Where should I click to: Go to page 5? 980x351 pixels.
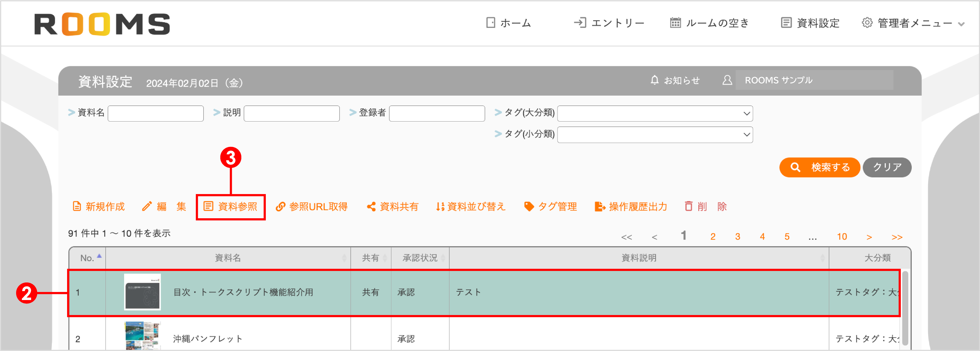click(787, 236)
